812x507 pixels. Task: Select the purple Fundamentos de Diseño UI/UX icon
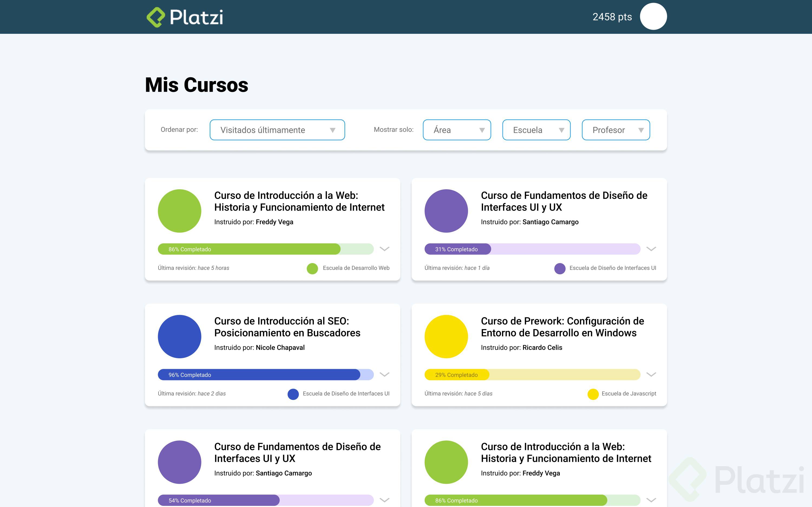pos(446,211)
